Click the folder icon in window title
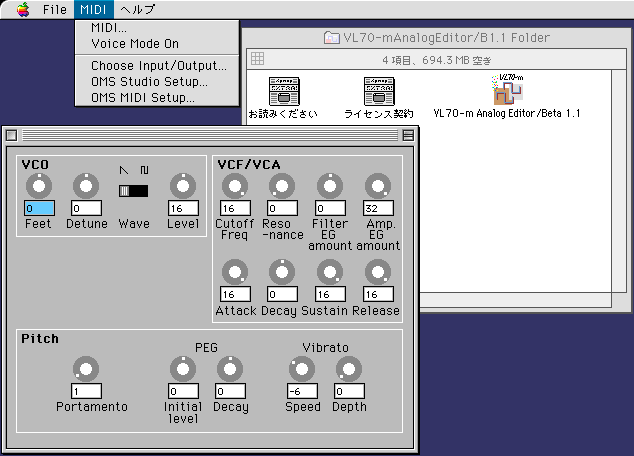The width and height of the screenshot is (634, 456). [331, 38]
